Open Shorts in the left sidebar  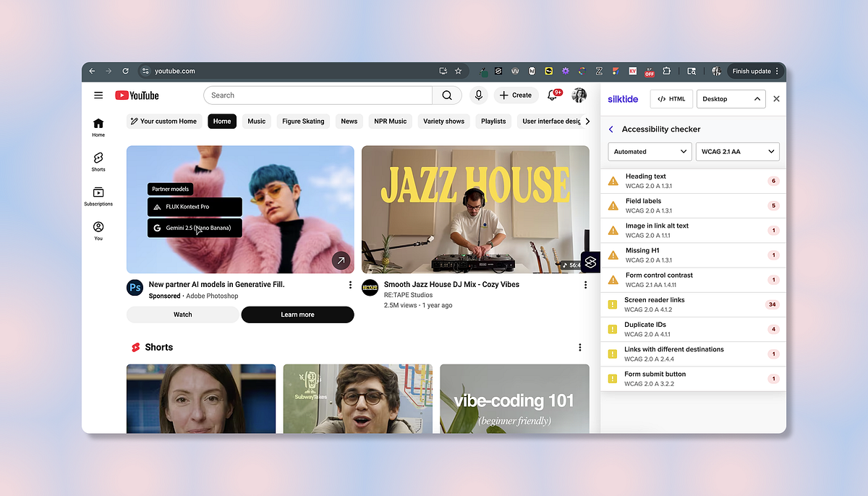point(98,162)
